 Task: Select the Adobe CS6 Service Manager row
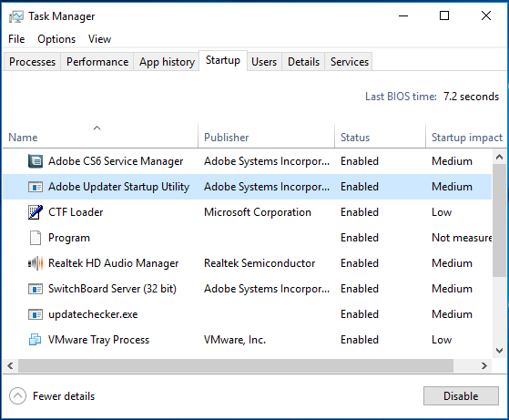point(248,161)
